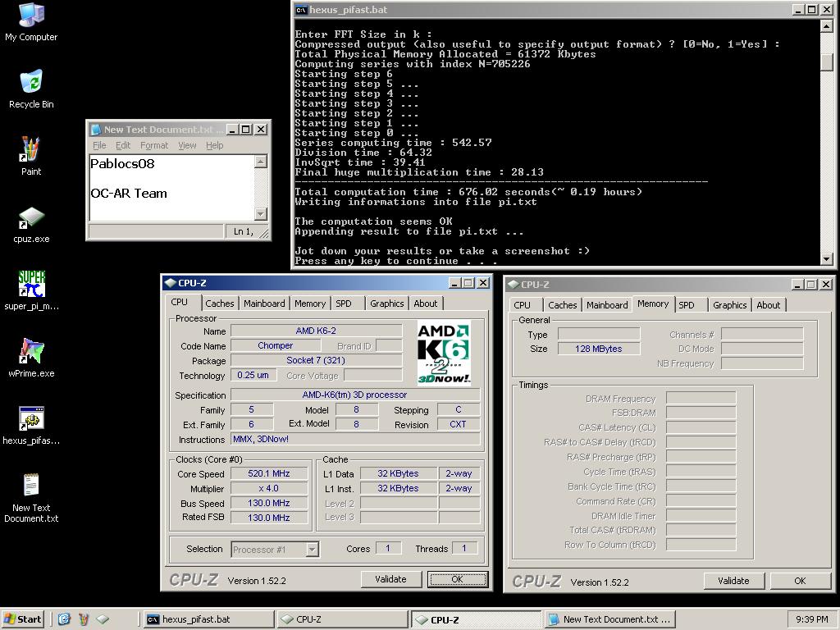The width and height of the screenshot is (840, 630).
Task: Open the Start menu
Action: coord(22,619)
